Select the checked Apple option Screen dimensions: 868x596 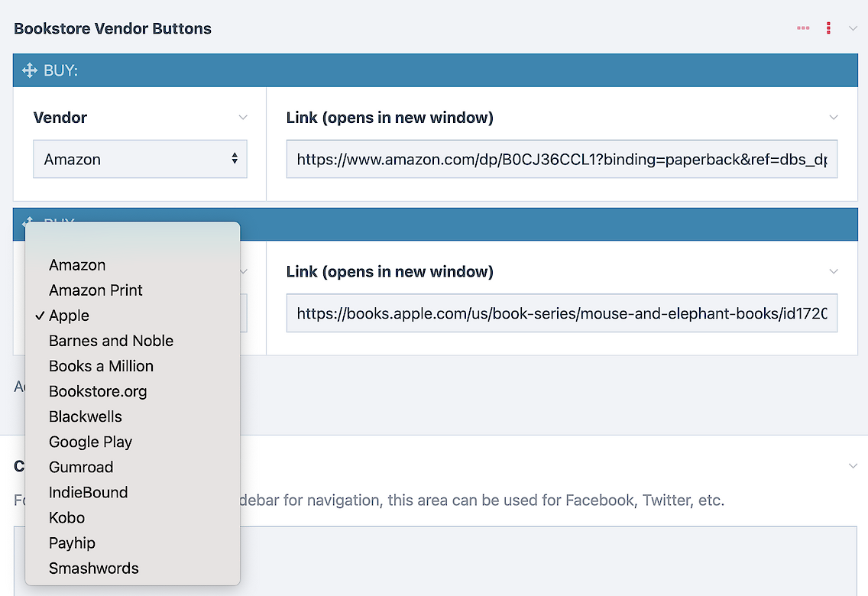[x=69, y=316]
